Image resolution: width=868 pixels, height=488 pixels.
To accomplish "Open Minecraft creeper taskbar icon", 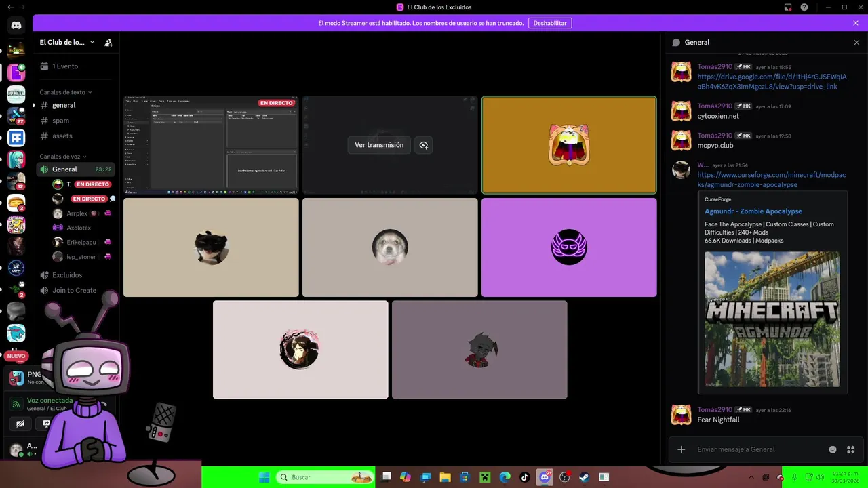I will coord(485,477).
